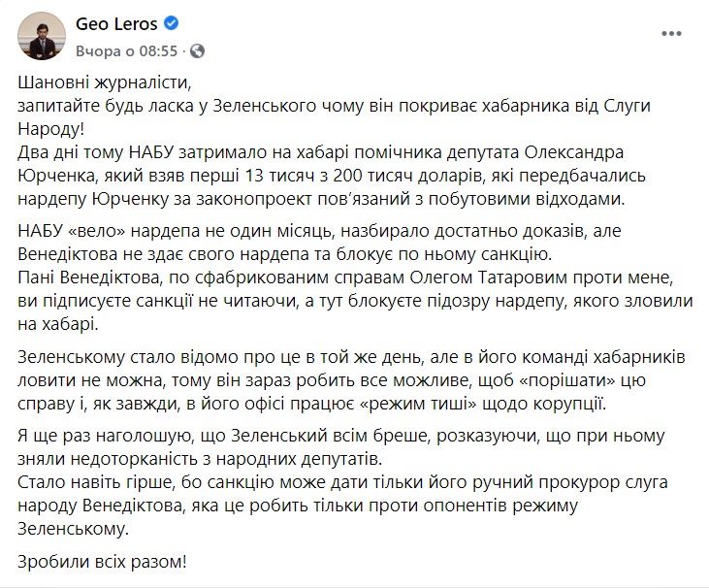Image resolution: width=709 pixels, height=588 pixels.
Task: Click the globe public audience icon
Action: pyautogui.click(x=198, y=51)
